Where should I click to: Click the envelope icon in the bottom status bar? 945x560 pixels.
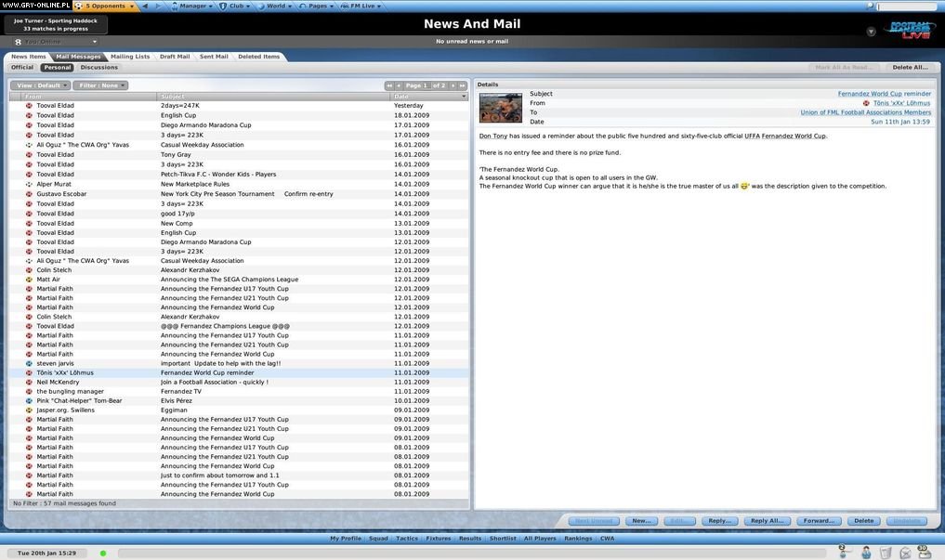click(x=905, y=553)
